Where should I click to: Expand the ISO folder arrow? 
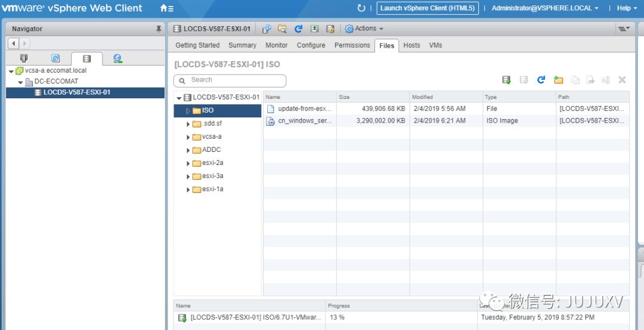[188, 111]
